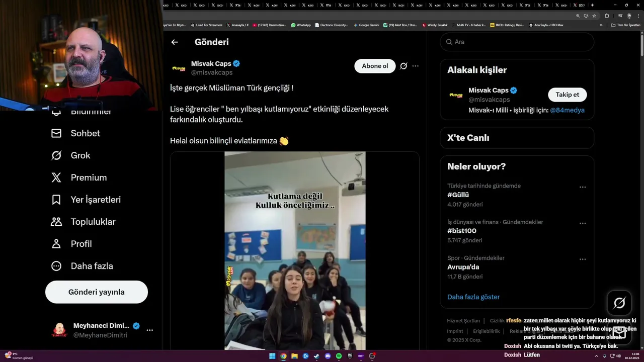
Task: Click the Grok icon beside Abone ol
Action: tap(404, 66)
